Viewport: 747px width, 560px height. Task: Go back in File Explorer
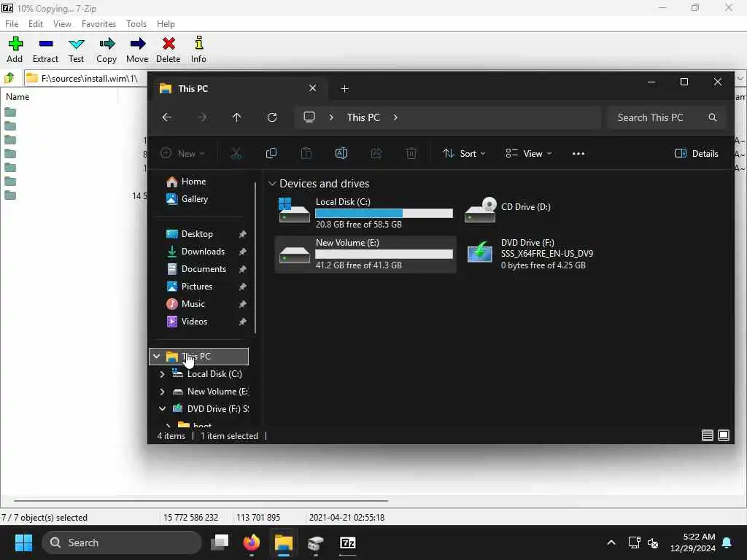(x=167, y=117)
